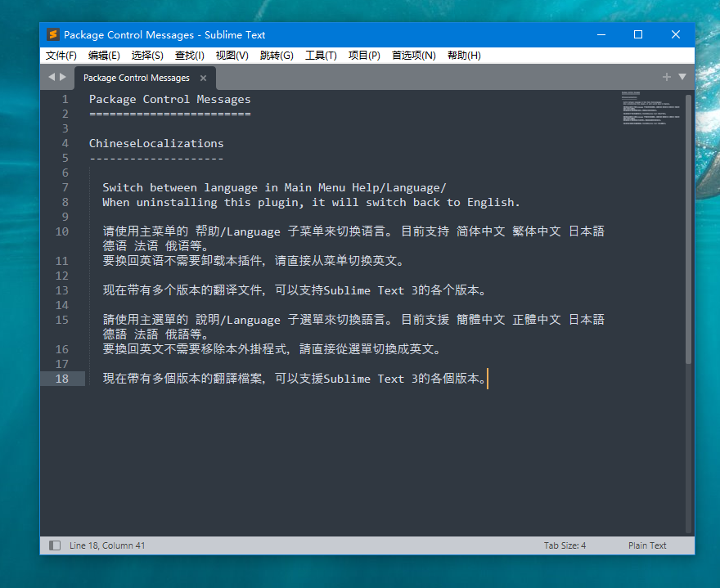Toggle the sidebar icon in status bar
Screen dimensions: 720x588
[x=55, y=545]
